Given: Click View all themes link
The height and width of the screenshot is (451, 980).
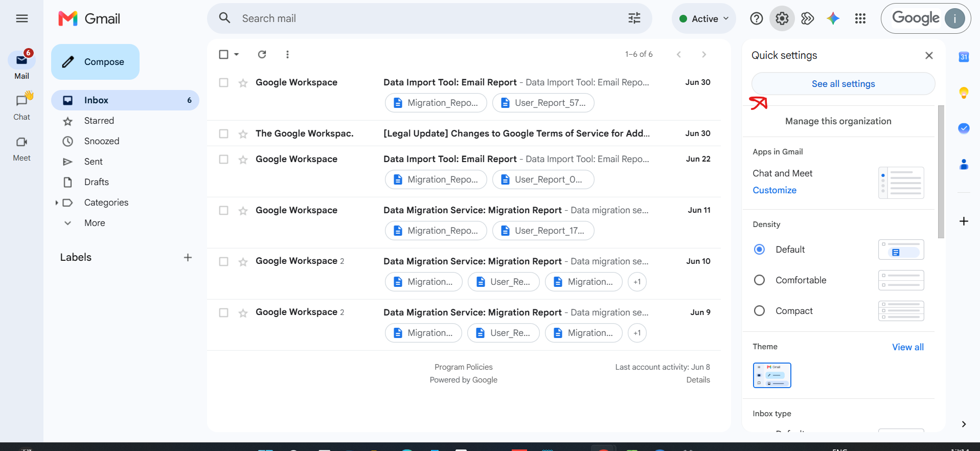Looking at the screenshot, I should pyautogui.click(x=908, y=347).
